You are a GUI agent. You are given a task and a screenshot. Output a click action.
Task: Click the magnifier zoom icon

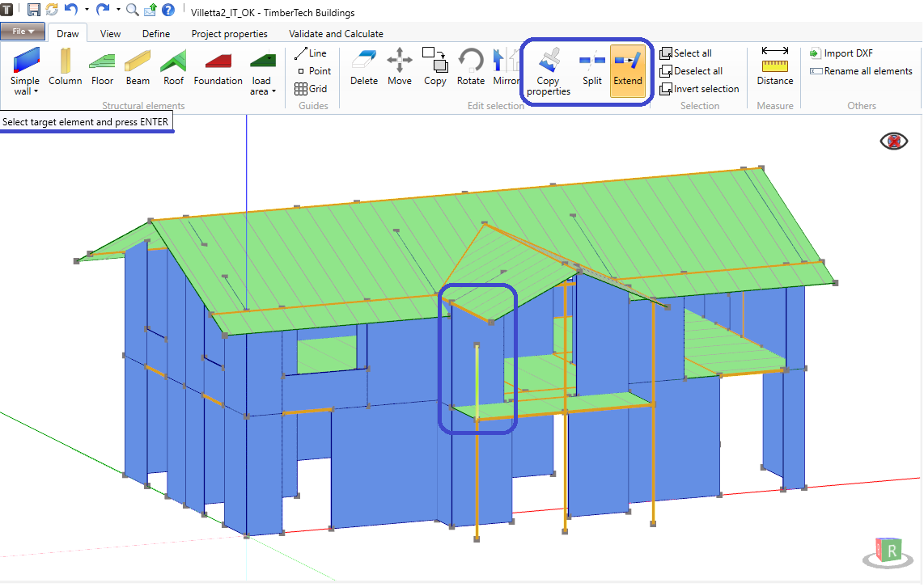pos(133,10)
